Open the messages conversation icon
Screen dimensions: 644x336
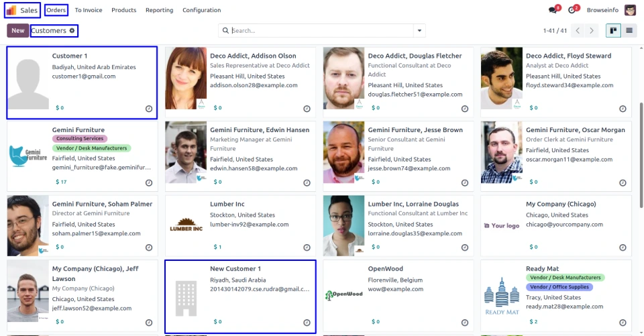(x=553, y=10)
